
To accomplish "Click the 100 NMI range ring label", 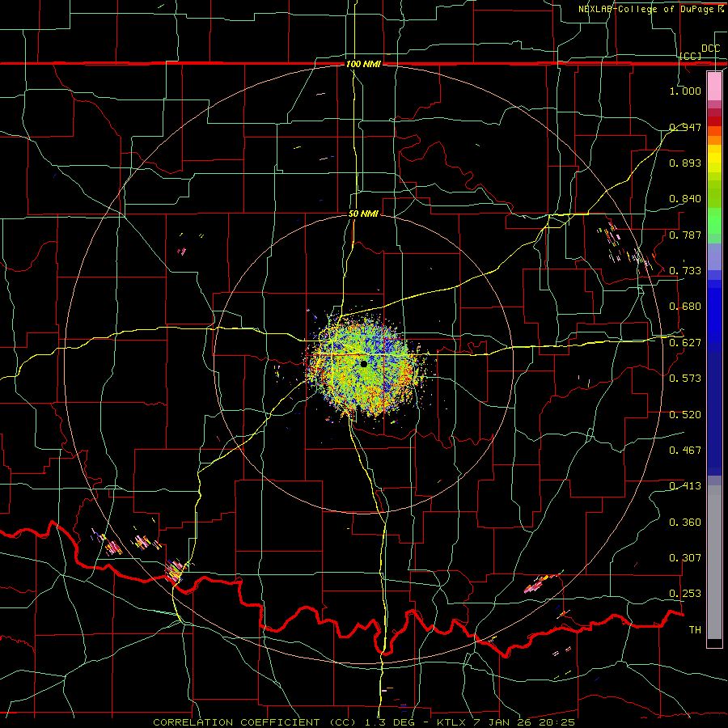I will coord(363,64).
